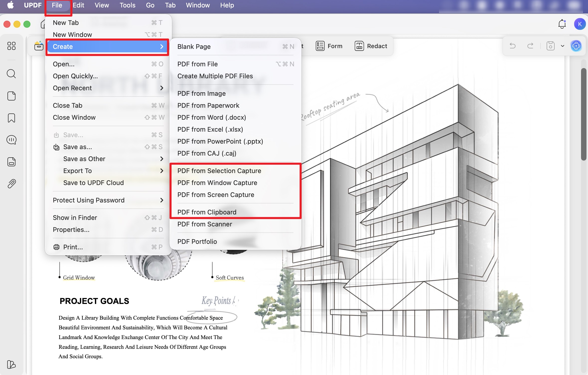Click the save disk icon in toolbar
The image size is (588, 375).
[x=550, y=46]
